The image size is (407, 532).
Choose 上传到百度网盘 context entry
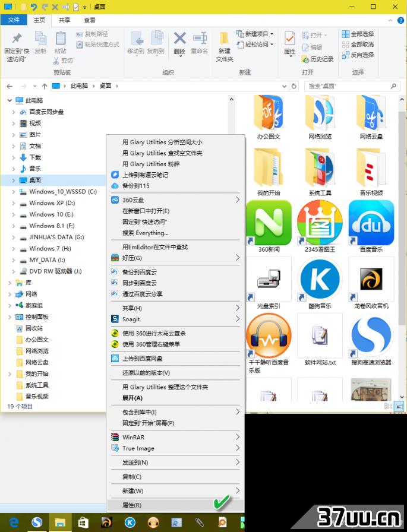pos(175,359)
